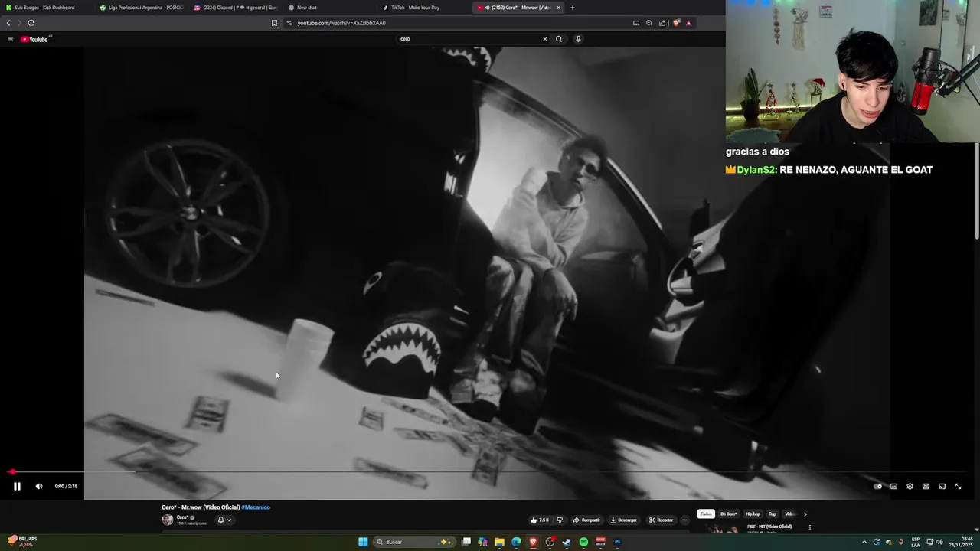The height and width of the screenshot is (551, 980).
Task: Open options menu for PILF - HIT video
Action: point(809,527)
